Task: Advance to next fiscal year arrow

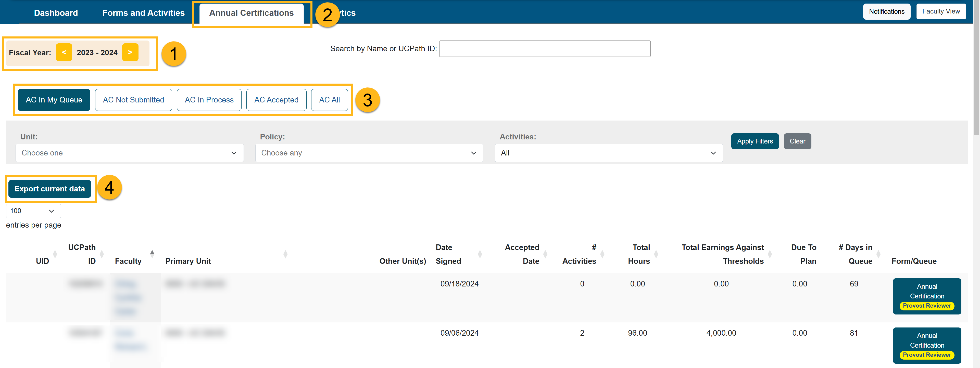Action: point(130,52)
